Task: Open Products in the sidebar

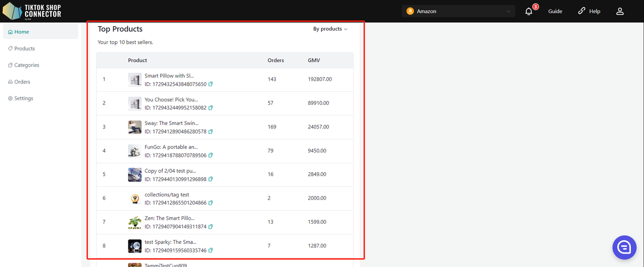Action: pos(24,48)
